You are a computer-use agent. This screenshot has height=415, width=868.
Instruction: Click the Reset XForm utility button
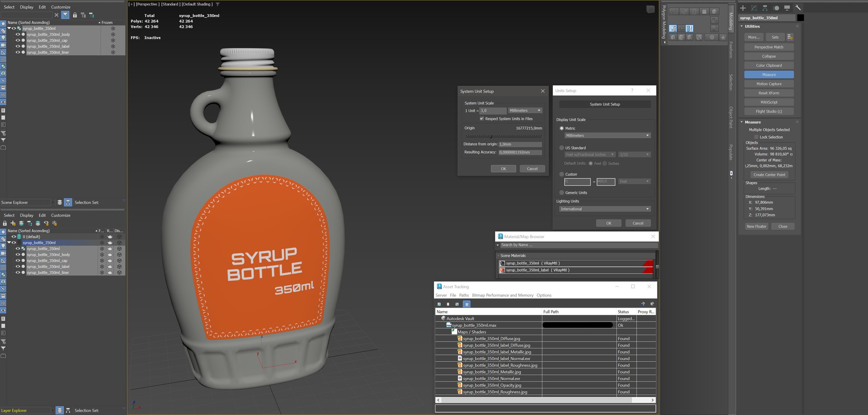click(x=769, y=93)
